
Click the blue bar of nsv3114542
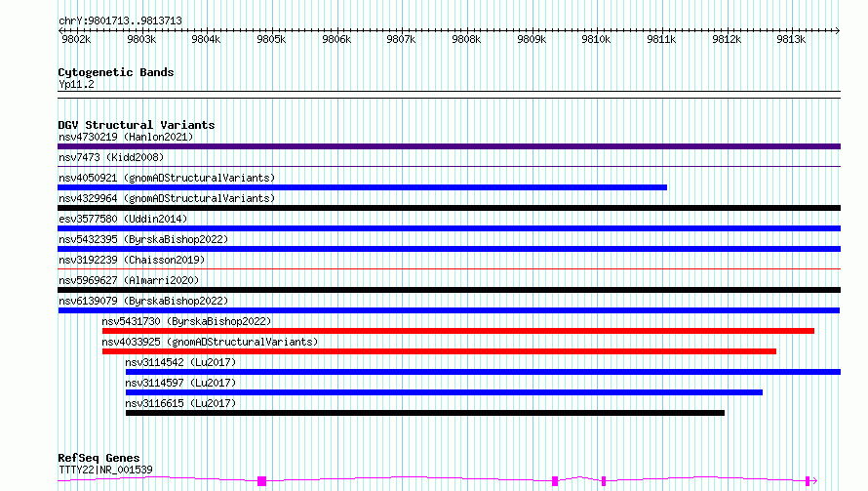coord(484,372)
